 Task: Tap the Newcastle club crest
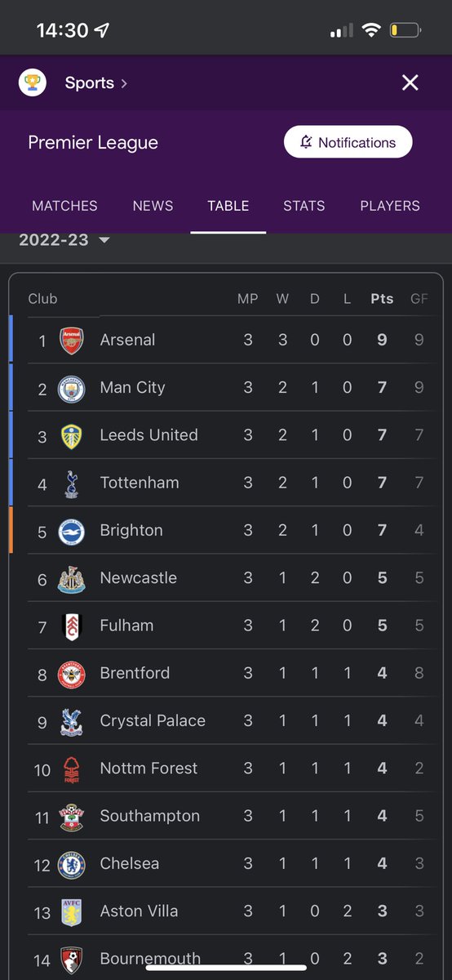tap(72, 578)
